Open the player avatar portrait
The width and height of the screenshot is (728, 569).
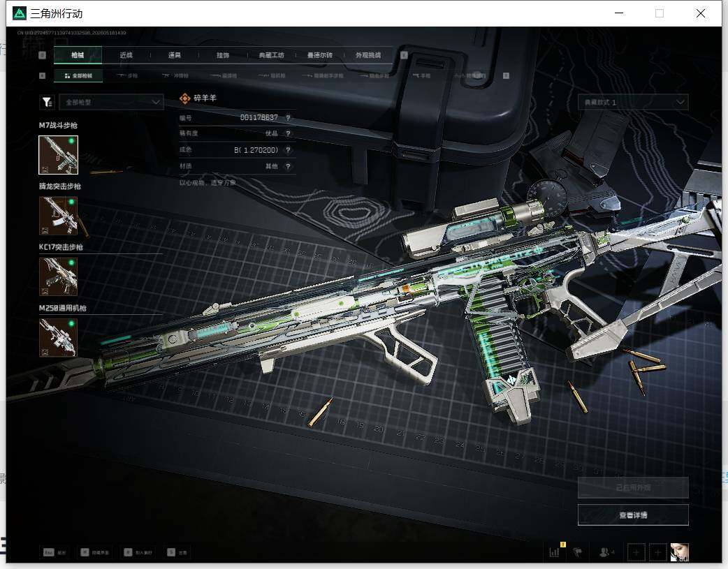point(679,552)
